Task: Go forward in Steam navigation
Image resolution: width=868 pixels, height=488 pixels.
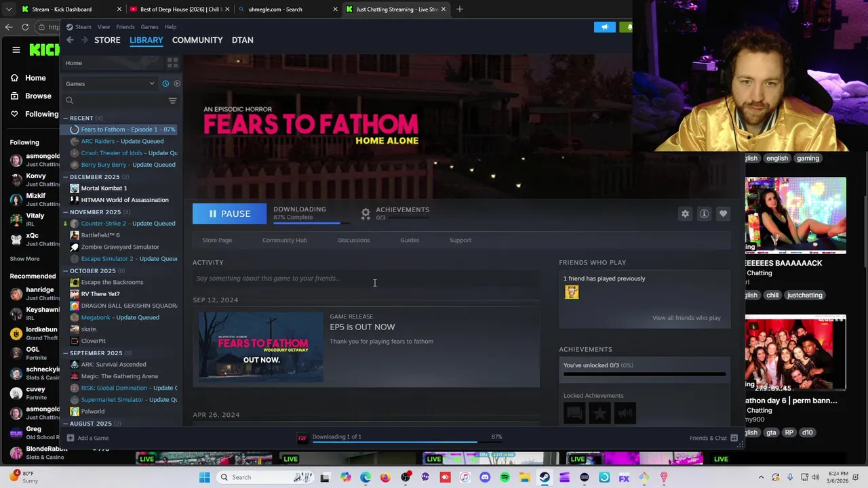Action: pyautogui.click(x=84, y=40)
